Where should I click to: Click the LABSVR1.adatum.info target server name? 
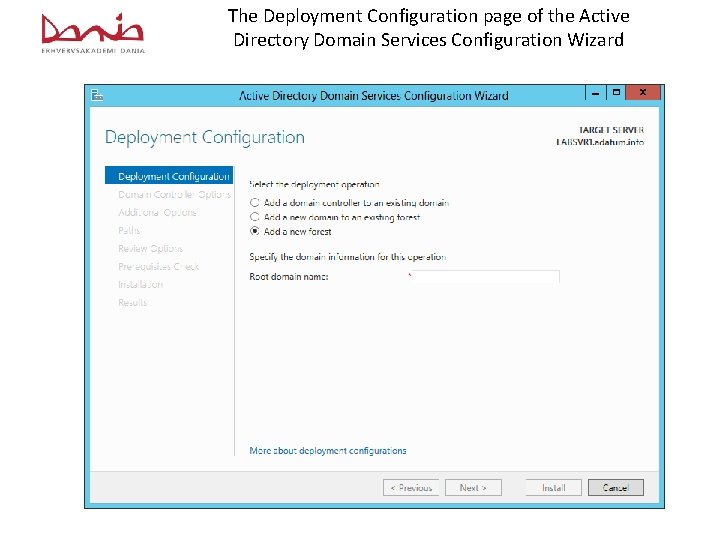(600, 142)
